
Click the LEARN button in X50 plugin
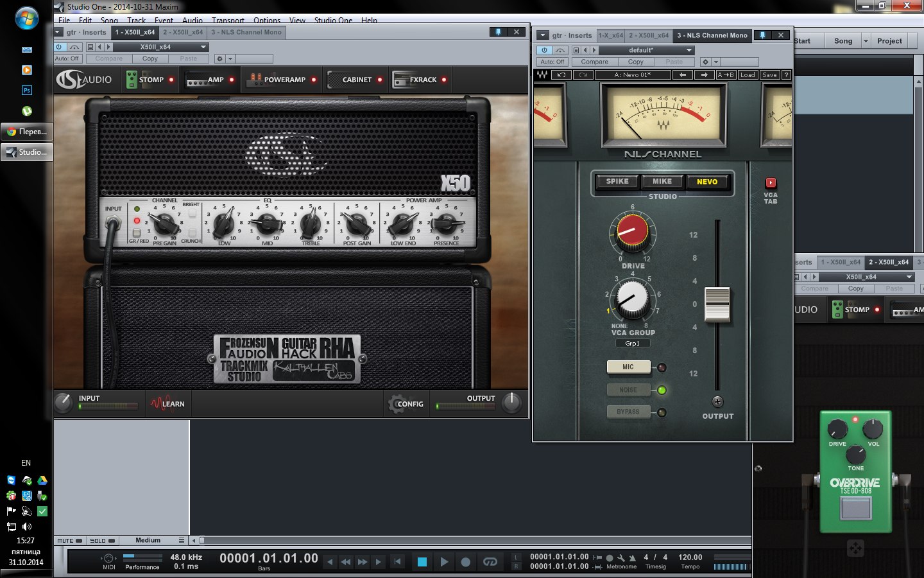point(167,403)
